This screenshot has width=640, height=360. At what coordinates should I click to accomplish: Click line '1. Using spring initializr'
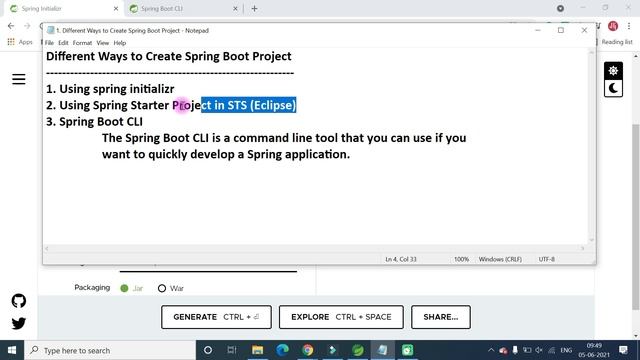pyautogui.click(x=110, y=89)
